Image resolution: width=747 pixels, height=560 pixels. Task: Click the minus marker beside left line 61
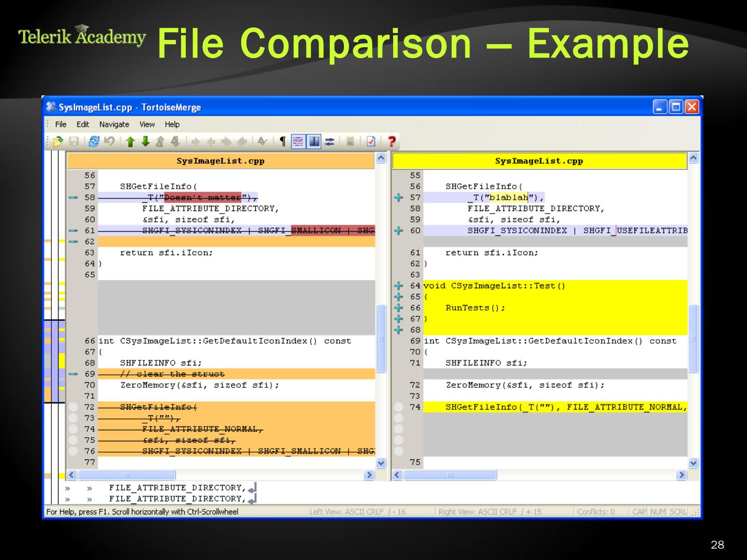tap(73, 231)
